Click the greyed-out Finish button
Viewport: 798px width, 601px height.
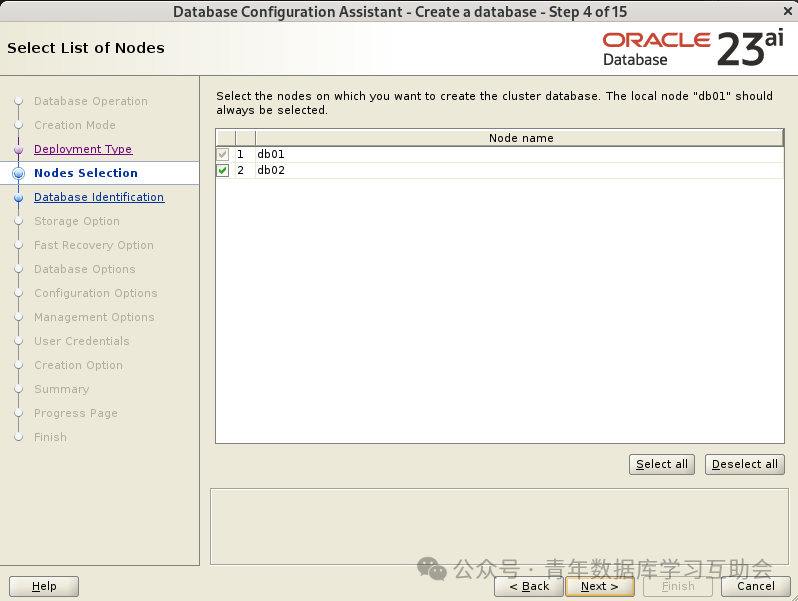tap(678, 586)
